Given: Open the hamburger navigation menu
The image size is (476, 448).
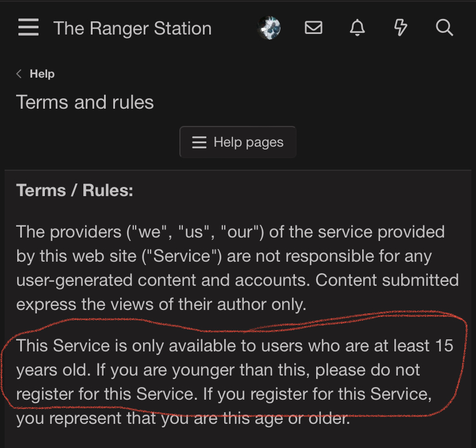Looking at the screenshot, I should click(x=28, y=28).
